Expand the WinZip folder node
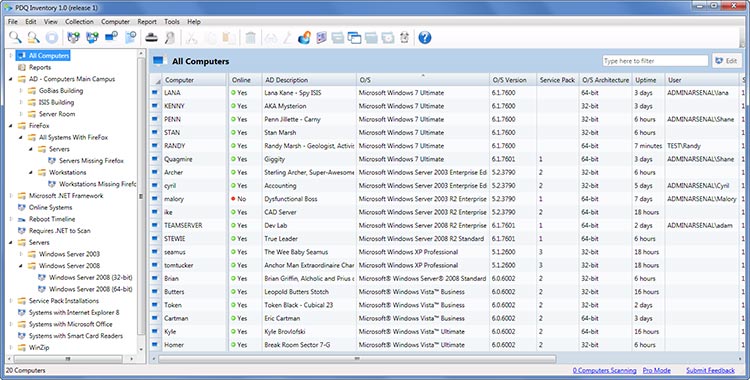The height and width of the screenshot is (380, 750). pyautogui.click(x=11, y=347)
